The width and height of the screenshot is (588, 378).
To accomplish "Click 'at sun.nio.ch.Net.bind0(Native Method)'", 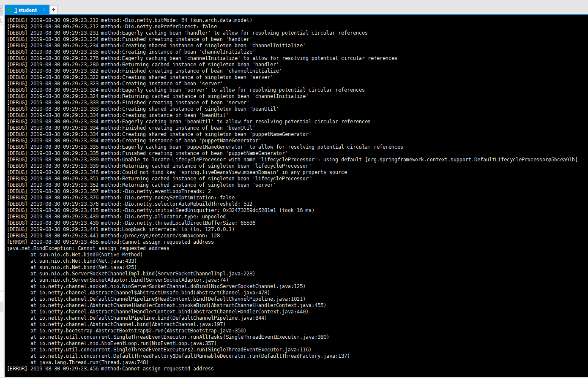I will click(x=87, y=255).
